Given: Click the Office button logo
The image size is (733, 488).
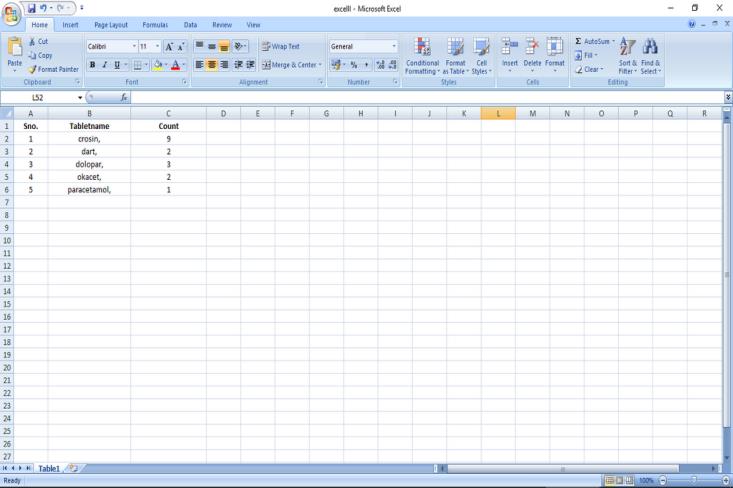Looking at the screenshot, I should pos(13,14).
